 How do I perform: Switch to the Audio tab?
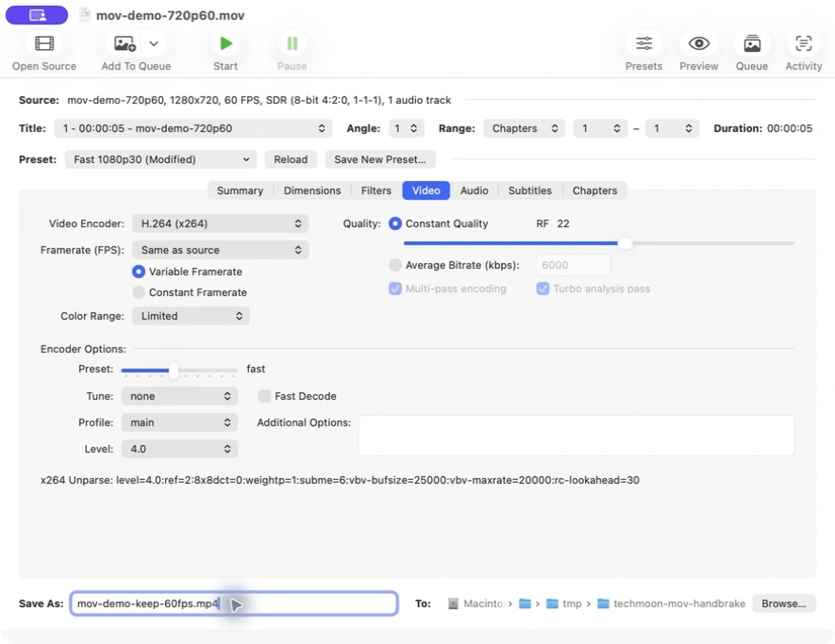[474, 190]
